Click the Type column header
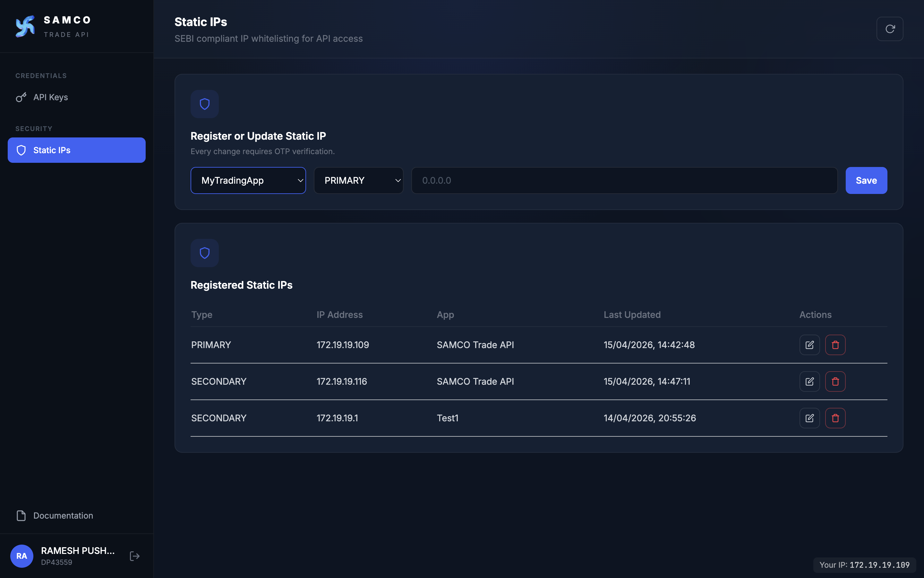 [201, 315]
